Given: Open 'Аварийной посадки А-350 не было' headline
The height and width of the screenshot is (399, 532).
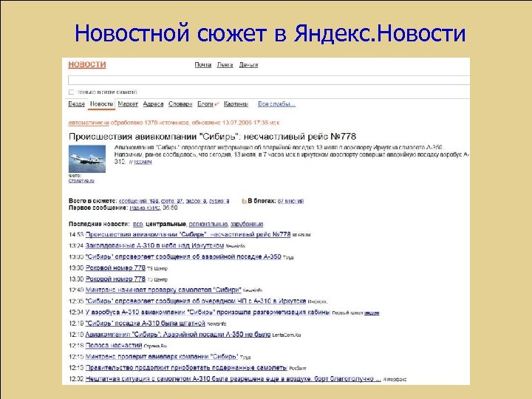Looking at the screenshot, I should tap(178, 334).
